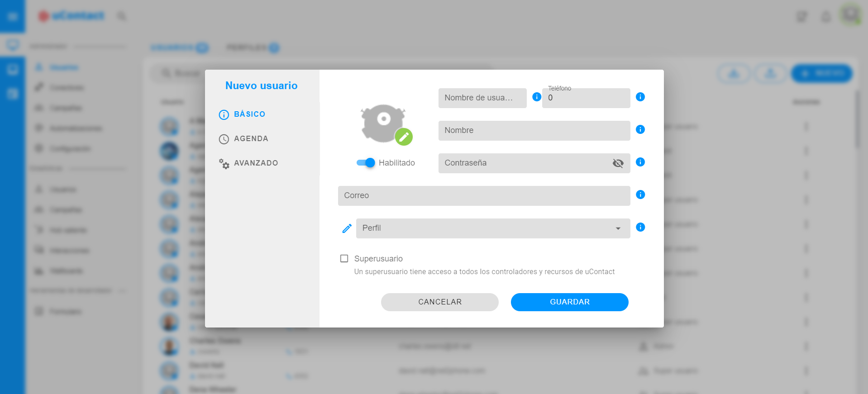Click the user avatar placeholder image

(382, 123)
